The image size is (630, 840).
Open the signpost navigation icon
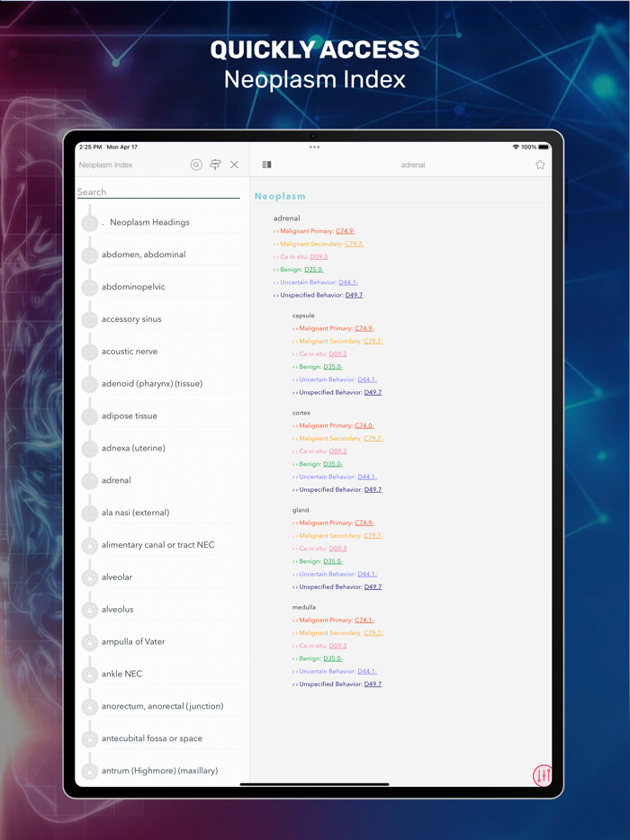(215, 165)
